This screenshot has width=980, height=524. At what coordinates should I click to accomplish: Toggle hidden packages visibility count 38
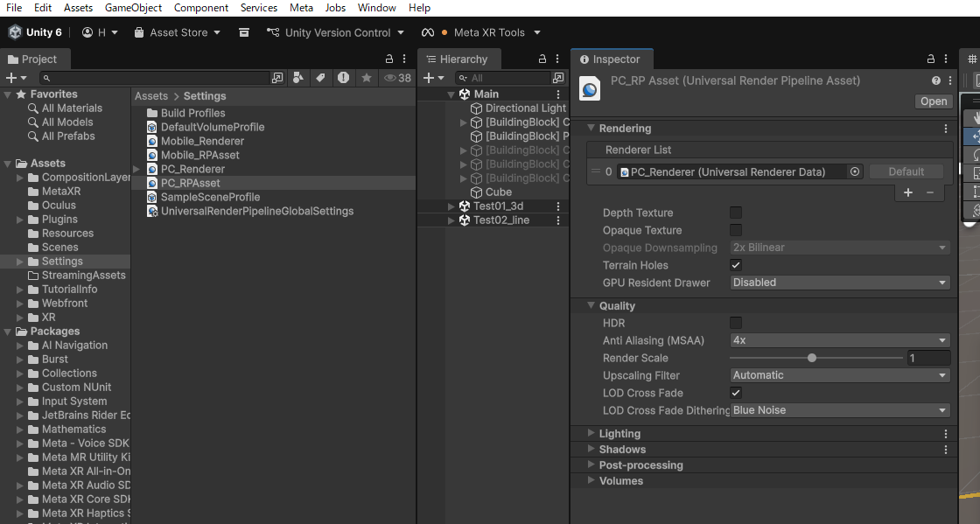(x=397, y=78)
